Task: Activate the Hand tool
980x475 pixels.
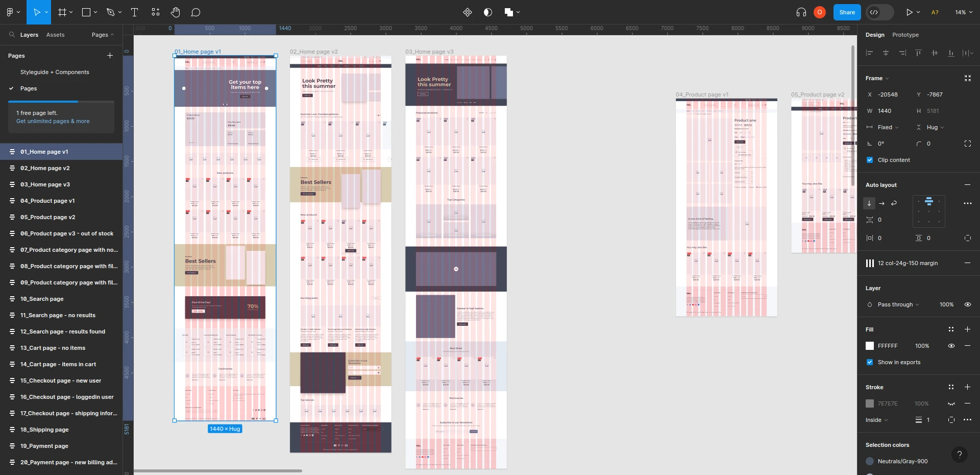Action: pyautogui.click(x=176, y=12)
